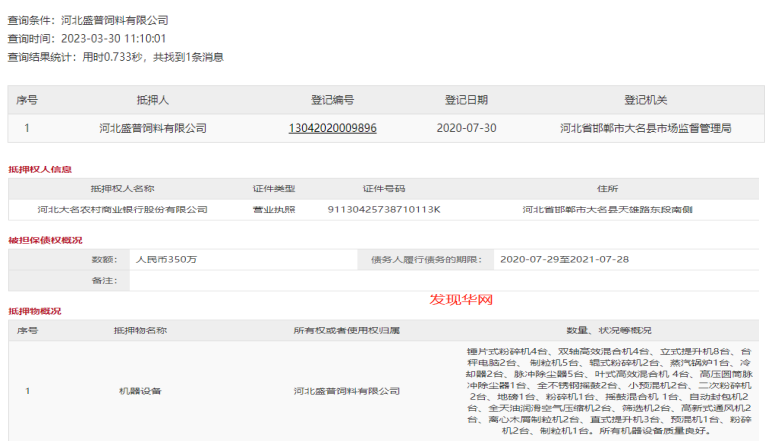The height and width of the screenshot is (445, 769).
Task: Click the 抵押权人信息 section heading
Action: coord(40,169)
